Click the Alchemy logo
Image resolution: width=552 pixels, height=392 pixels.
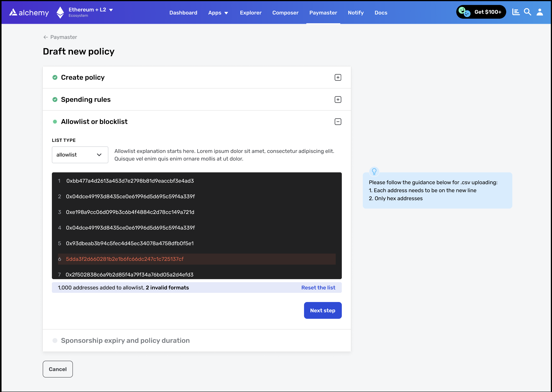[29, 13]
